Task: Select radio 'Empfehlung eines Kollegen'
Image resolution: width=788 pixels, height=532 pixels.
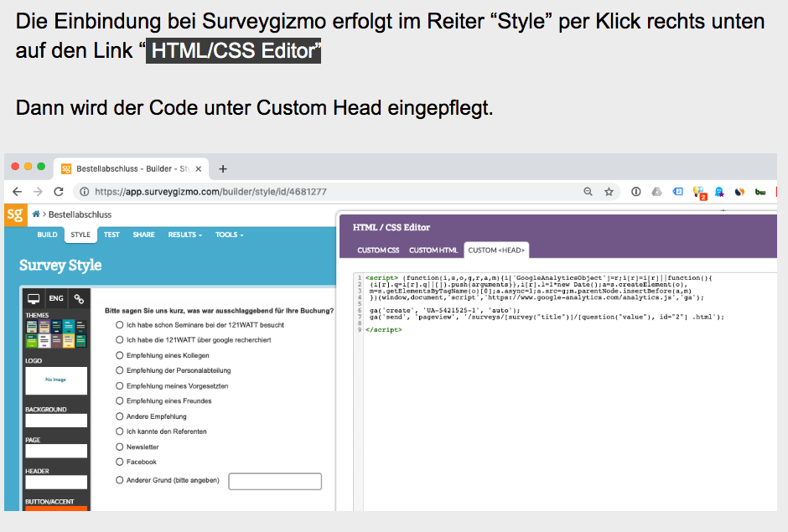Action: 119,355
